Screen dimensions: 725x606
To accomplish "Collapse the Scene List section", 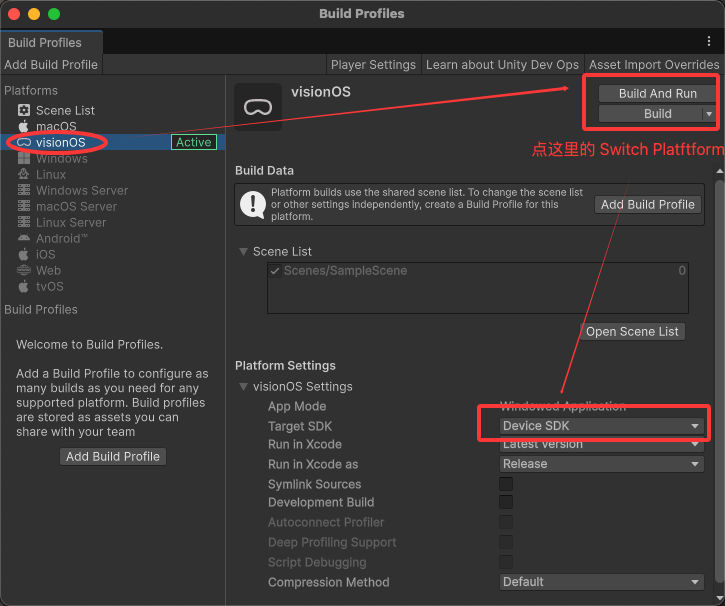I will tap(243, 251).
